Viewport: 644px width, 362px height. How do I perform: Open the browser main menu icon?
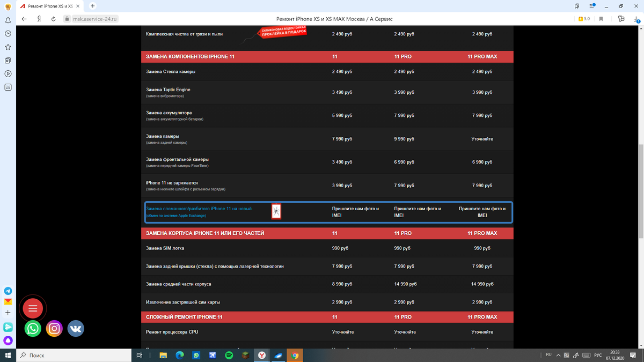592,5
